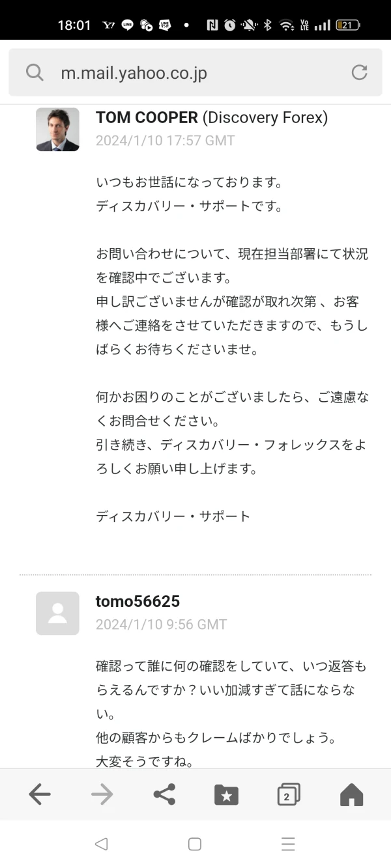Open bookmarks folder star icon
Screen dimensions: 391x868
226,794
